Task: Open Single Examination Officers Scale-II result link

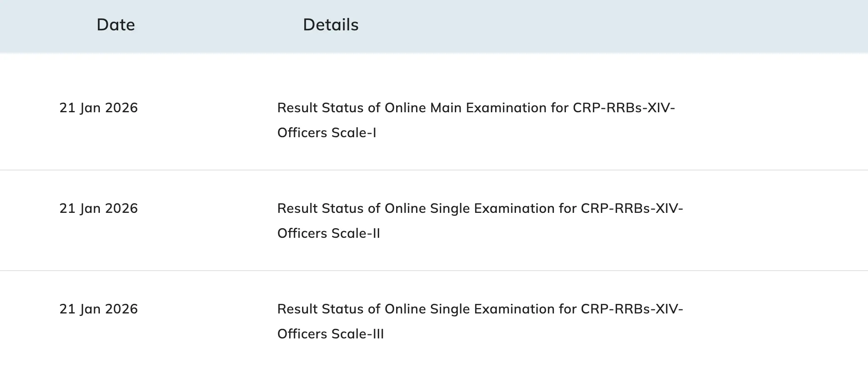Action: (480, 209)
